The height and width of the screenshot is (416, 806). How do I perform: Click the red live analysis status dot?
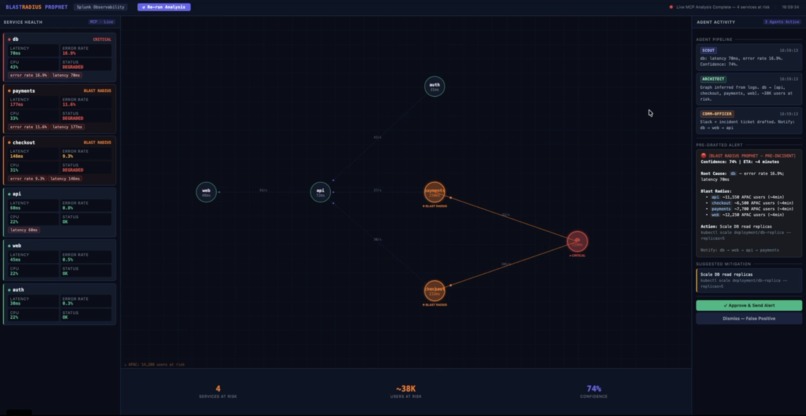pos(671,7)
